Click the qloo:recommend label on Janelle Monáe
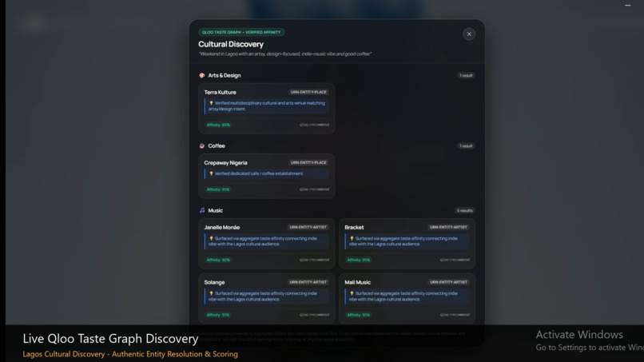 pyautogui.click(x=314, y=260)
